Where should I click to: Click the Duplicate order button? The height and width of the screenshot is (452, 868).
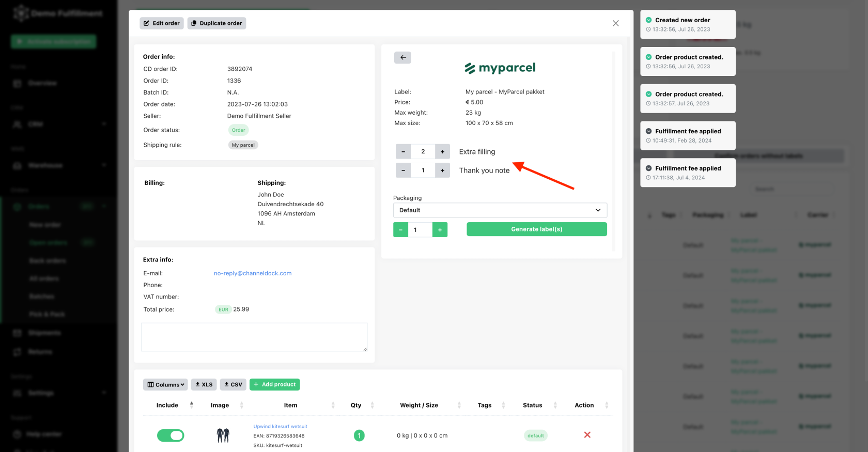coord(216,23)
